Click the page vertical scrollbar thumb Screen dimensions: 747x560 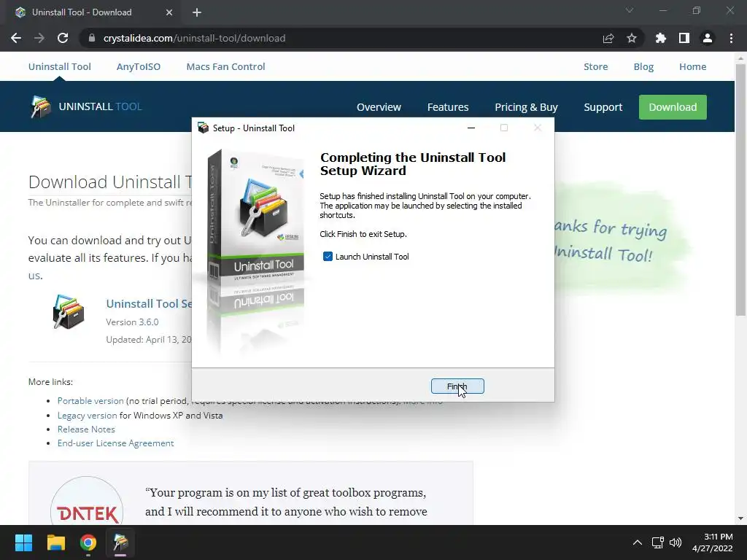(740, 190)
